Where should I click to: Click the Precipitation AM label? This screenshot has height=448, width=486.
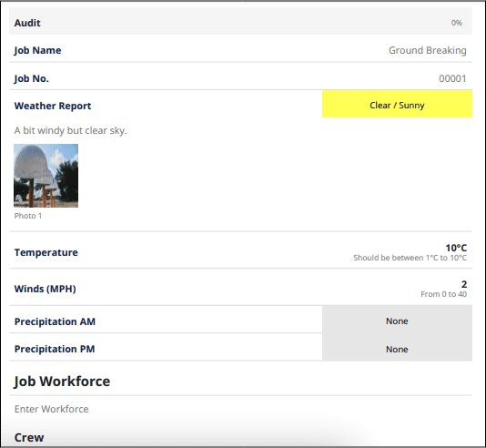(x=55, y=321)
